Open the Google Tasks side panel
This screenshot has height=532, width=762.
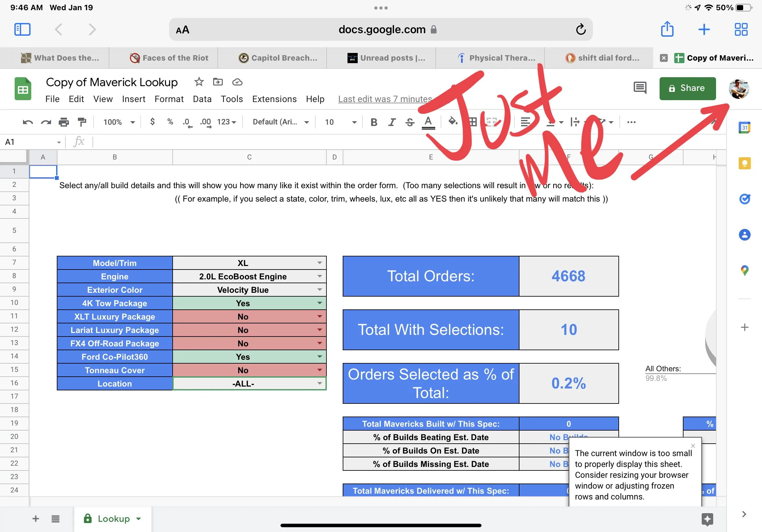(x=744, y=199)
